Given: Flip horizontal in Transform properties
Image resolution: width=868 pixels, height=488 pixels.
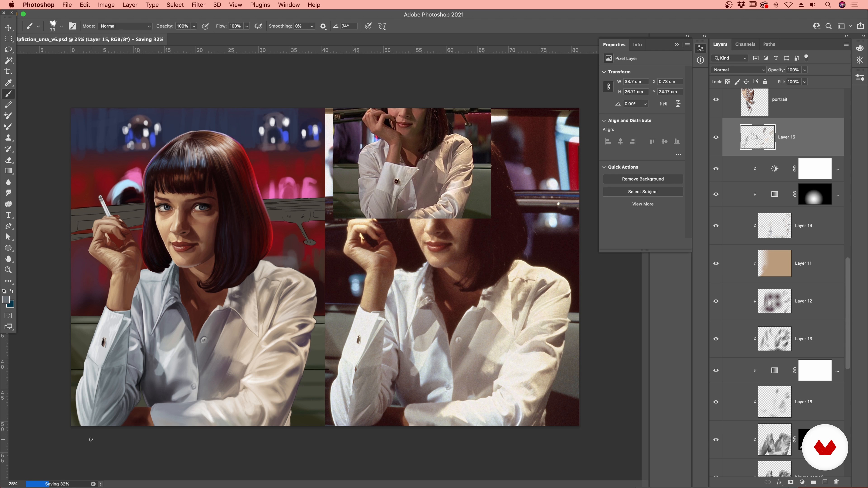Looking at the screenshot, I should click(663, 104).
